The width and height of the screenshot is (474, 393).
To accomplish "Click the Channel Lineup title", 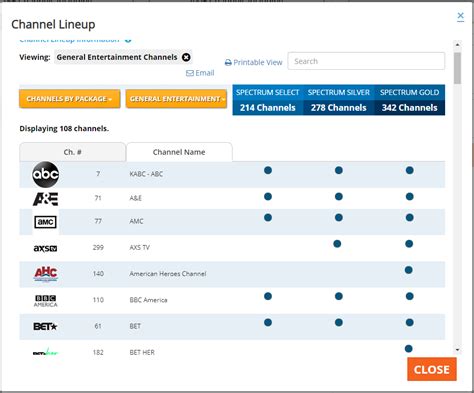I will tap(53, 24).
